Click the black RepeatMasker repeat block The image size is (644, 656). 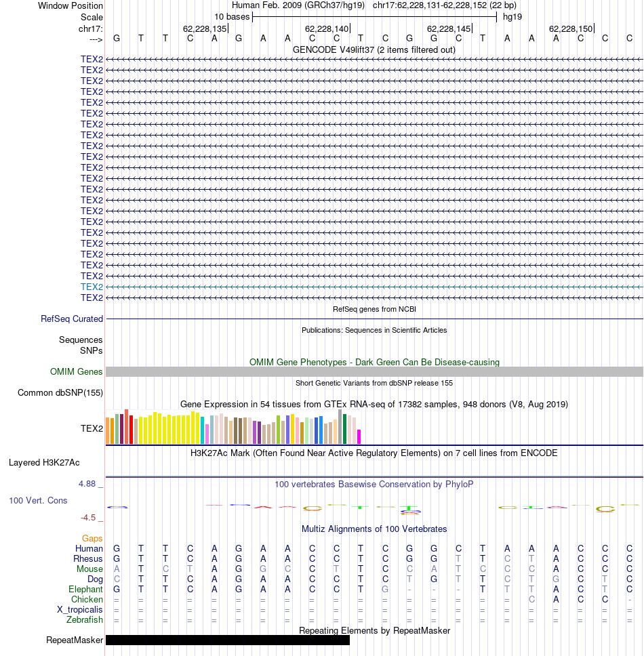[x=228, y=640]
